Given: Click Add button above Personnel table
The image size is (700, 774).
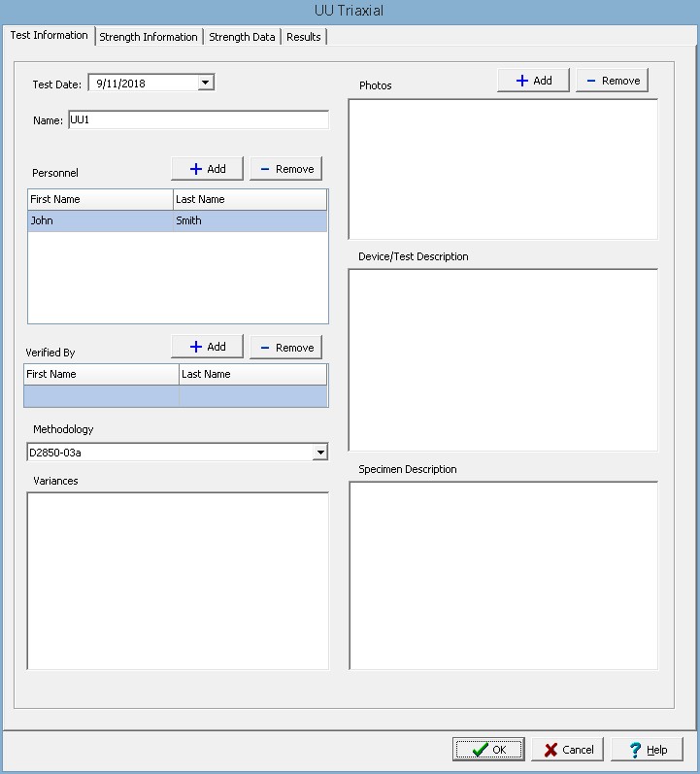Looking at the screenshot, I should 207,169.
